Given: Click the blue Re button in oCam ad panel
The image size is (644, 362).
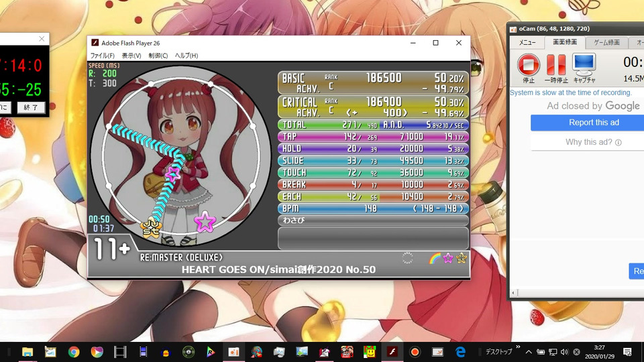Looking at the screenshot, I should [x=637, y=271].
